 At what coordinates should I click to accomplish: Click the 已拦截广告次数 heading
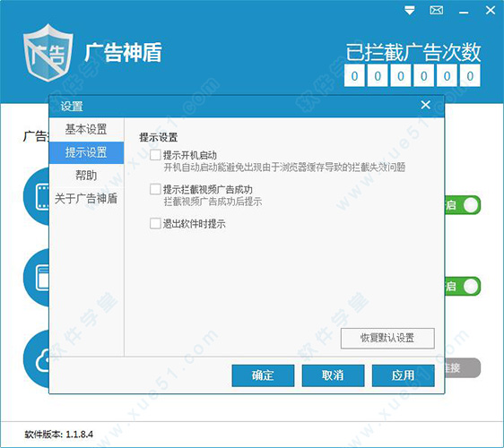click(413, 52)
